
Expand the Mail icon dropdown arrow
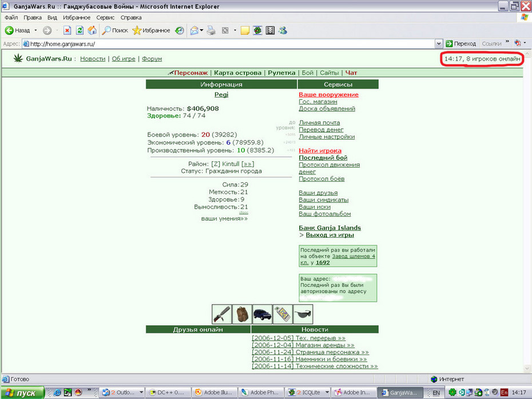[201, 30]
